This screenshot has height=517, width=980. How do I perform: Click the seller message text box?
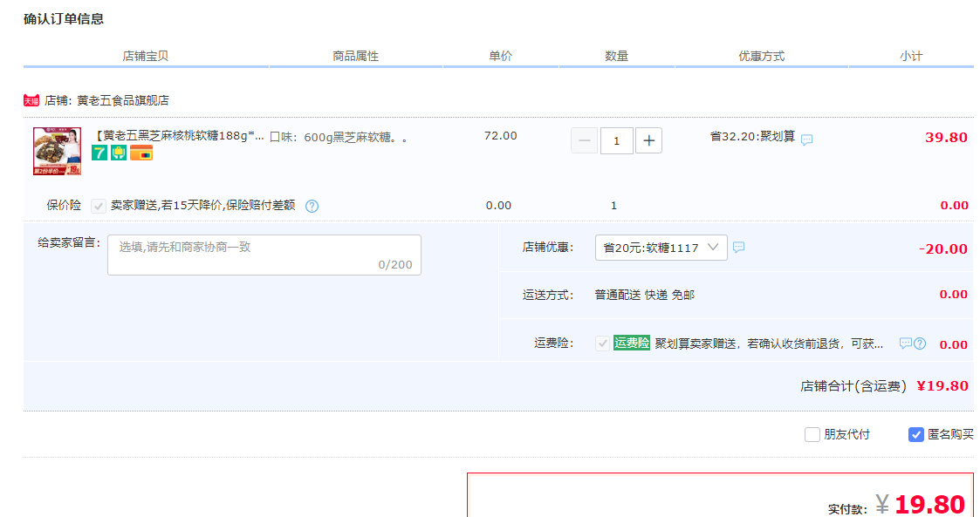(264, 255)
